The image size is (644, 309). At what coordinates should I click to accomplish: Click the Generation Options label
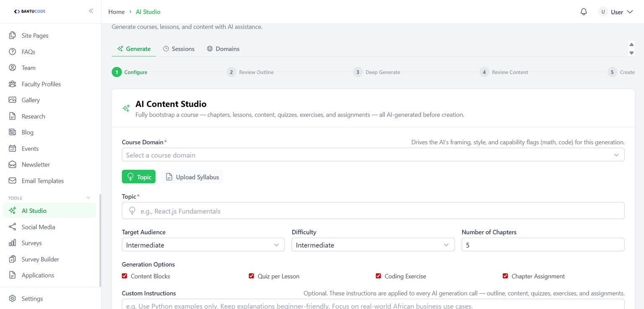tap(148, 265)
